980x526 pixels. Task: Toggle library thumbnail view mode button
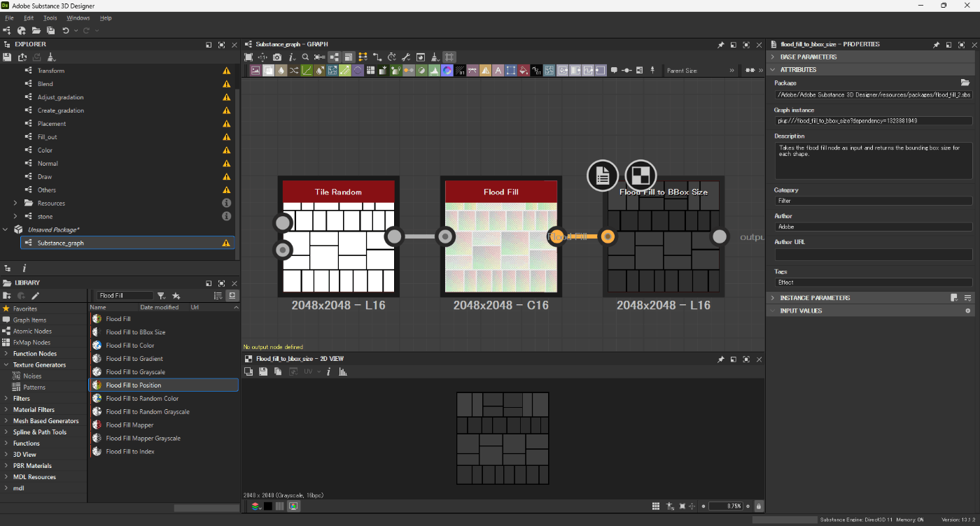[x=232, y=296]
